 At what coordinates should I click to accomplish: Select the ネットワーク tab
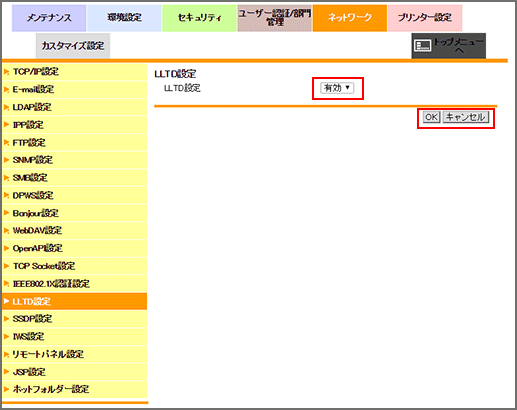pyautogui.click(x=350, y=18)
